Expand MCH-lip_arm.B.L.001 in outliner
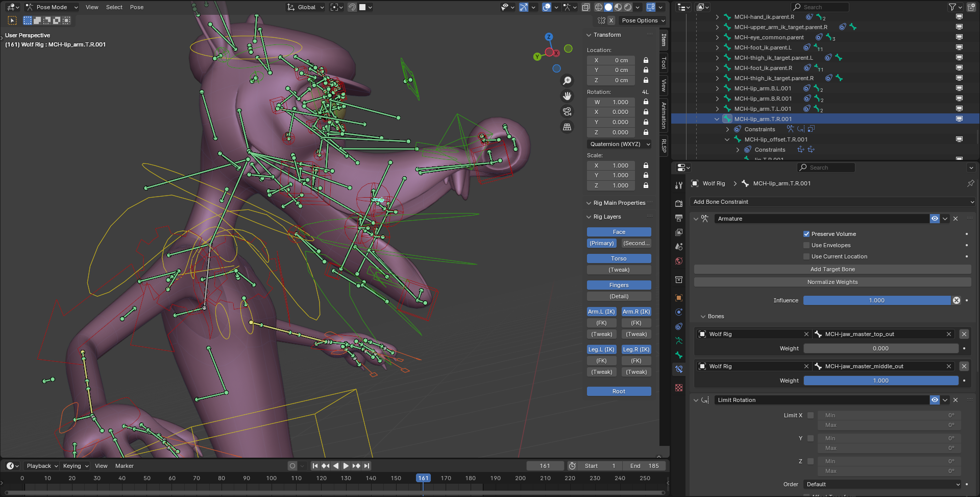Screen dimensions: 980x497 pyautogui.click(x=717, y=88)
